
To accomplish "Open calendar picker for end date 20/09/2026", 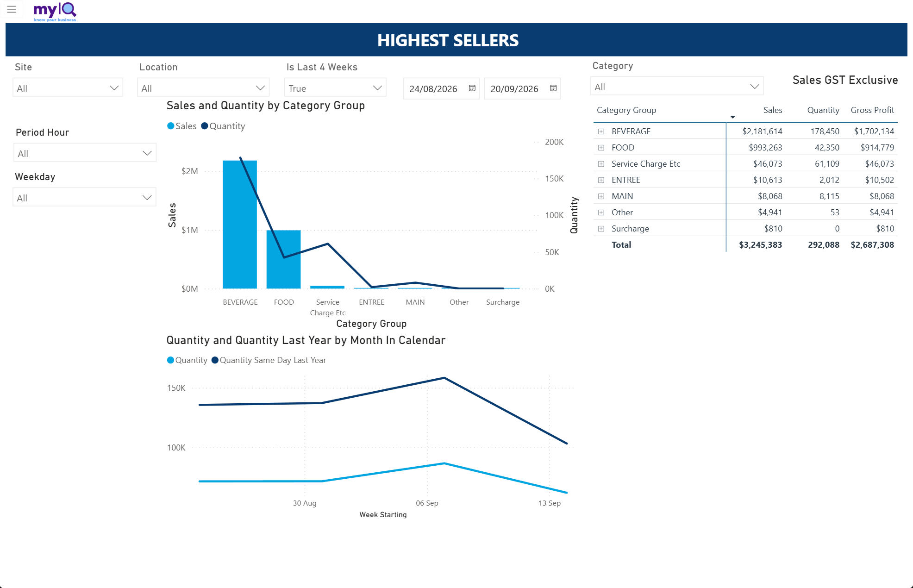I will [553, 88].
